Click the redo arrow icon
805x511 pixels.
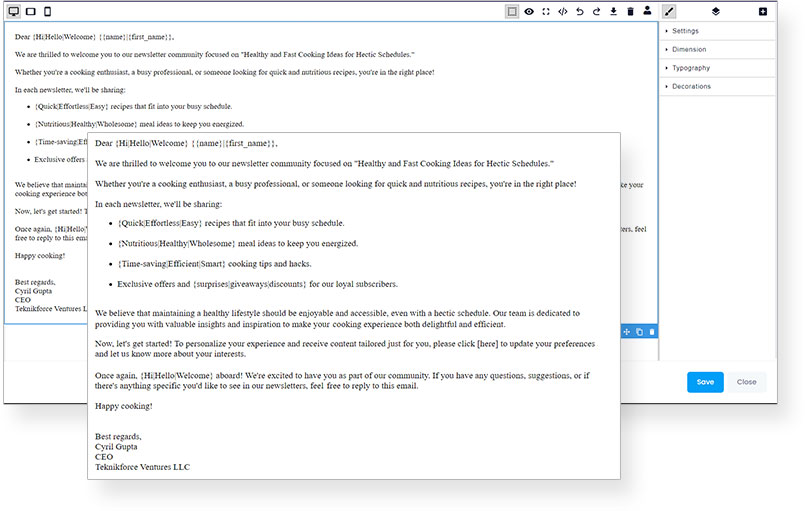pyautogui.click(x=597, y=11)
